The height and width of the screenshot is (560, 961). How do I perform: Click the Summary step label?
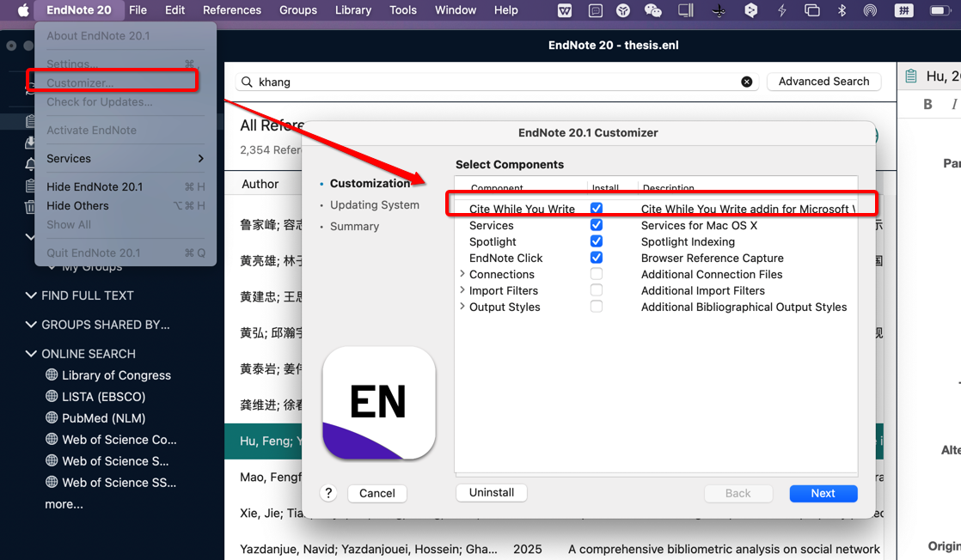pos(354,226)
